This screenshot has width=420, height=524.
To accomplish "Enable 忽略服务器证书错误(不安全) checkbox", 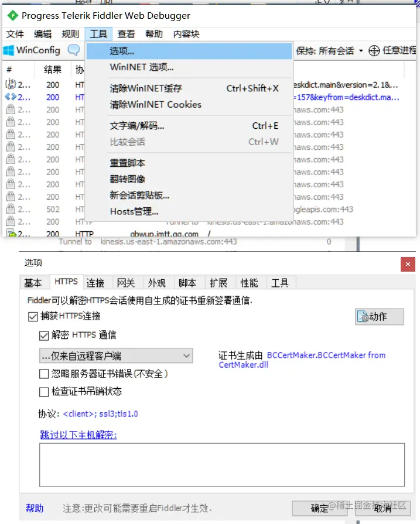I will tap(44, 374).
